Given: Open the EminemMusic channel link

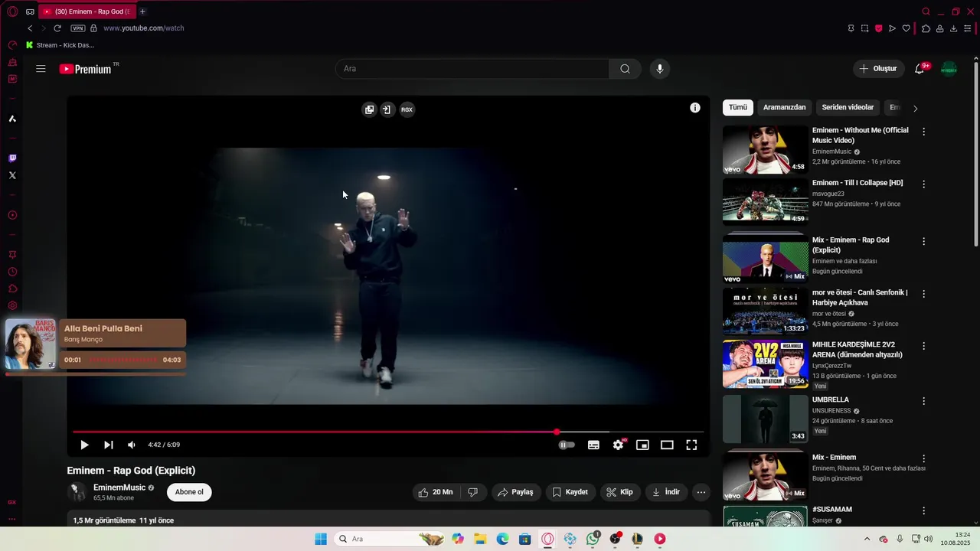Looking at the screenshot, I should point(119,487).
